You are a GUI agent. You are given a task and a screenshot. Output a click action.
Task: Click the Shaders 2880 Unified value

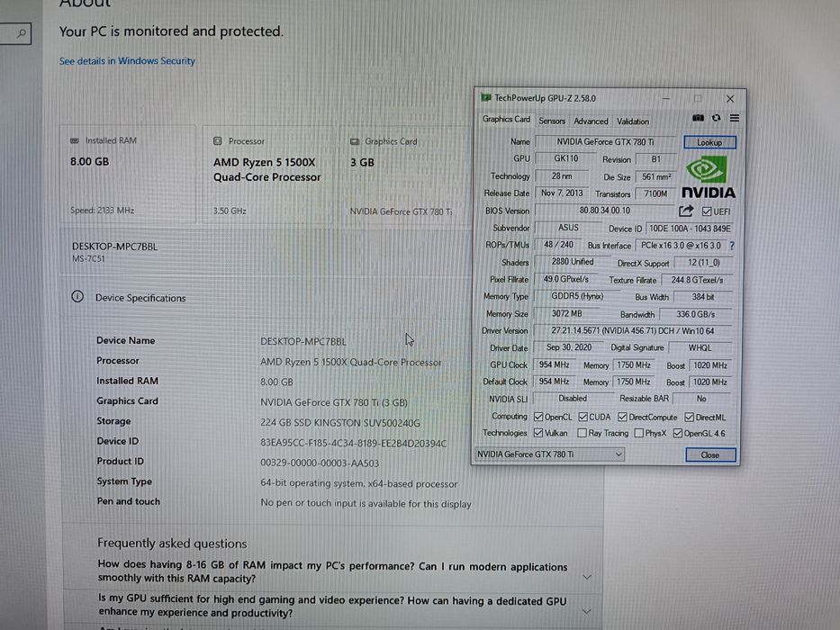point(572,261)
